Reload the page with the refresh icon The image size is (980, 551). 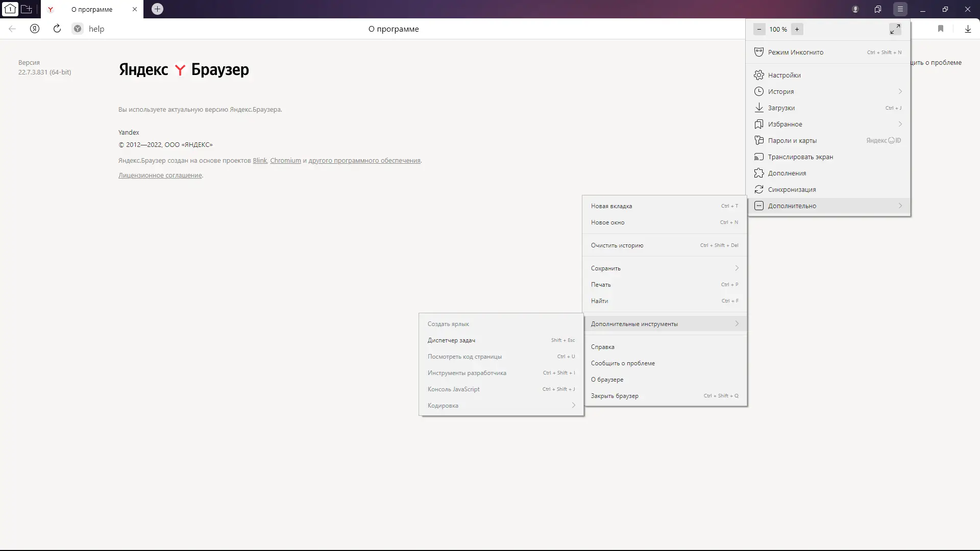(57, 29)
